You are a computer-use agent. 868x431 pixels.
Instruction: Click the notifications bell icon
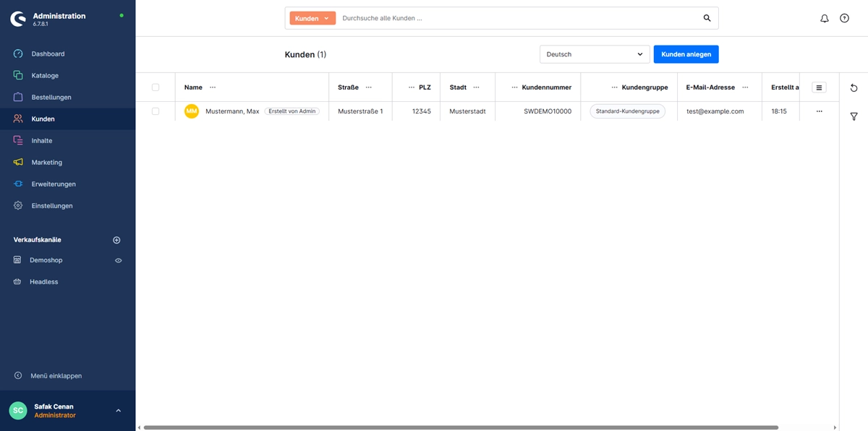pyautogui.click(x=824, y=18)
